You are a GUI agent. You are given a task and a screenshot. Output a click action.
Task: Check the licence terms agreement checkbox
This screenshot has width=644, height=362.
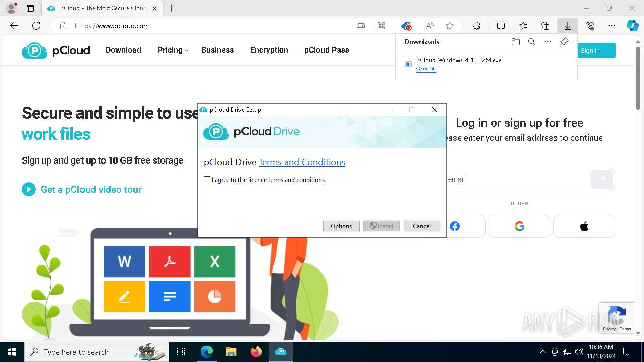point(207,180)
